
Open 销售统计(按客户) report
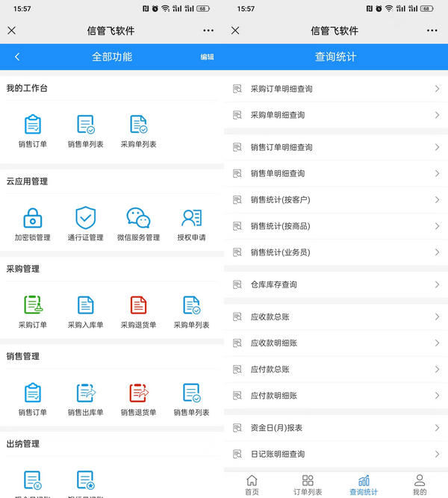pos(280,200)
